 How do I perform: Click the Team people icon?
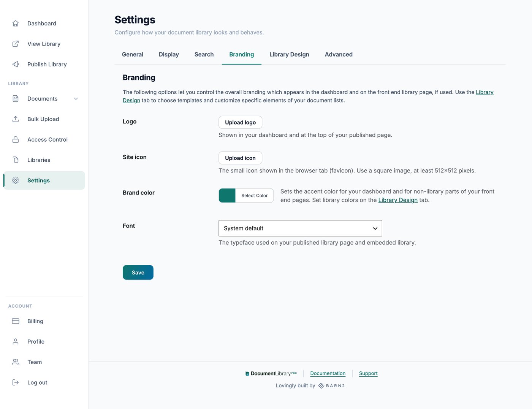(16, 362)
